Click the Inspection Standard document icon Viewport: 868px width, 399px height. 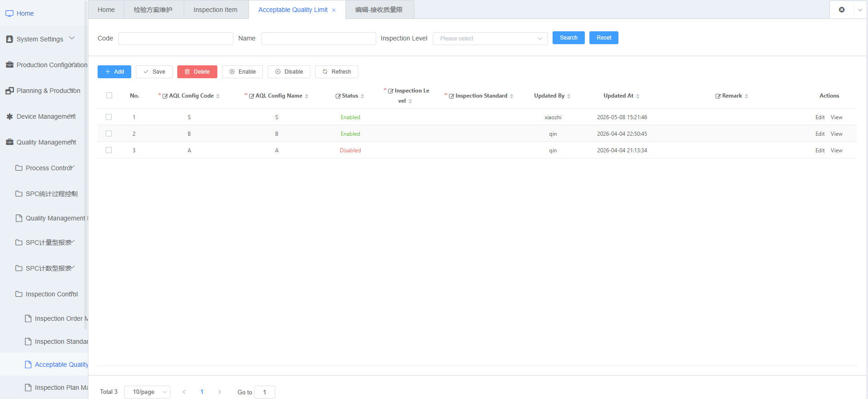[28, 341]
